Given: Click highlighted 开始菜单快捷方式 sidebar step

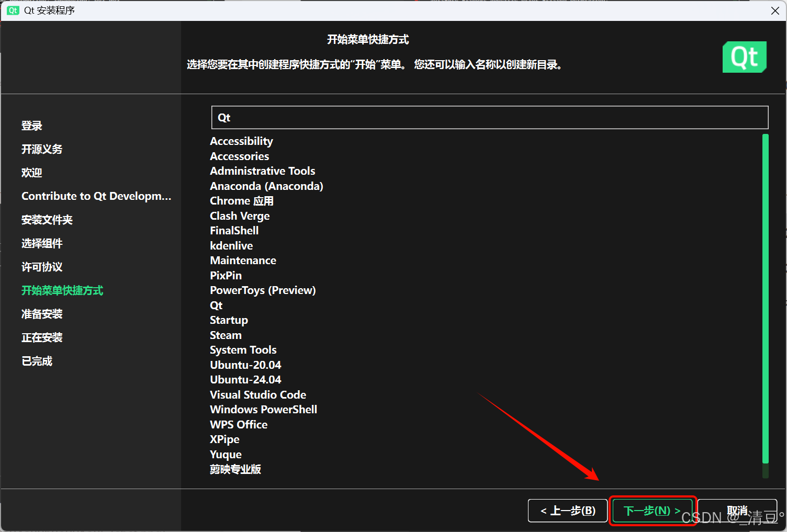Looking at the screenshot, I should click(62, 290).
